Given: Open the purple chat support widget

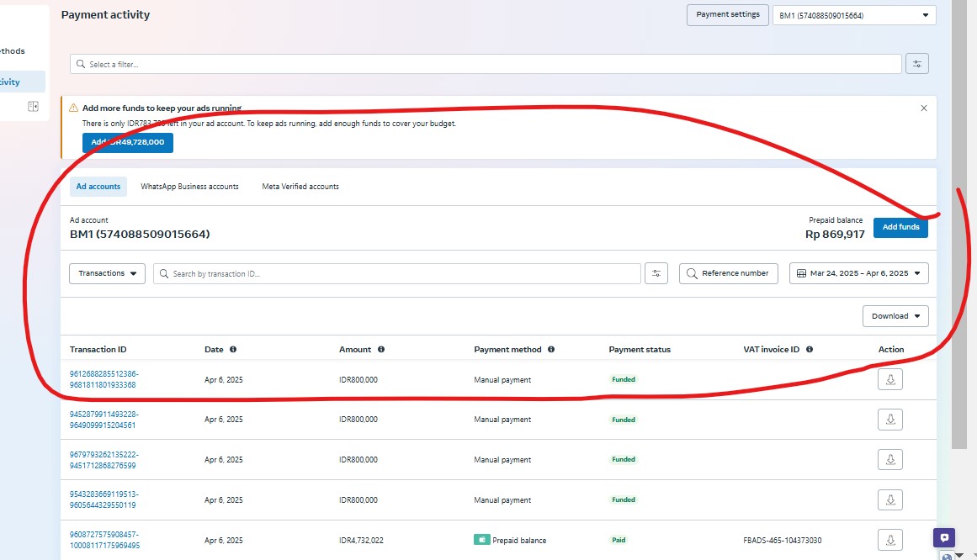Looking at the screenshot, I should coord(944,538).
